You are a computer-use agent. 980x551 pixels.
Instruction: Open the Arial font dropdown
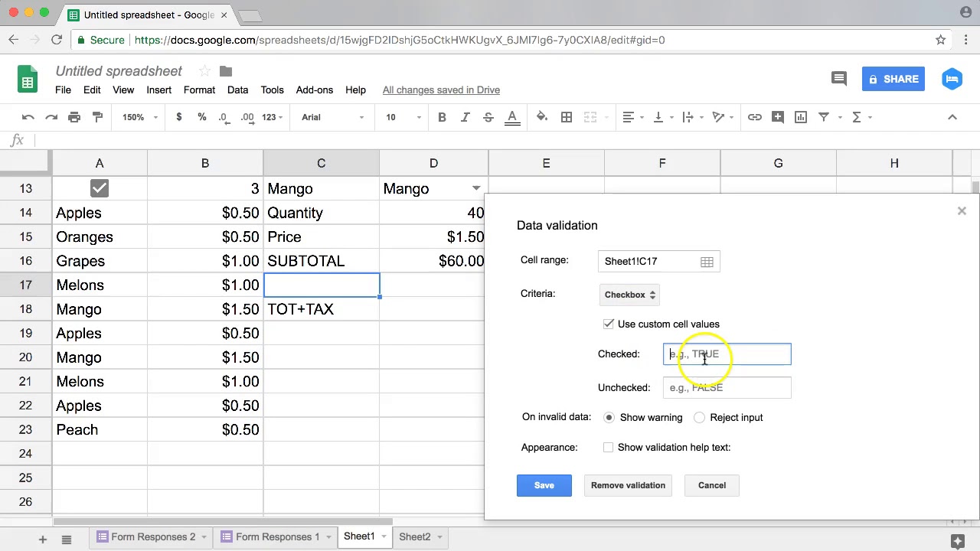tap(333, 117)
